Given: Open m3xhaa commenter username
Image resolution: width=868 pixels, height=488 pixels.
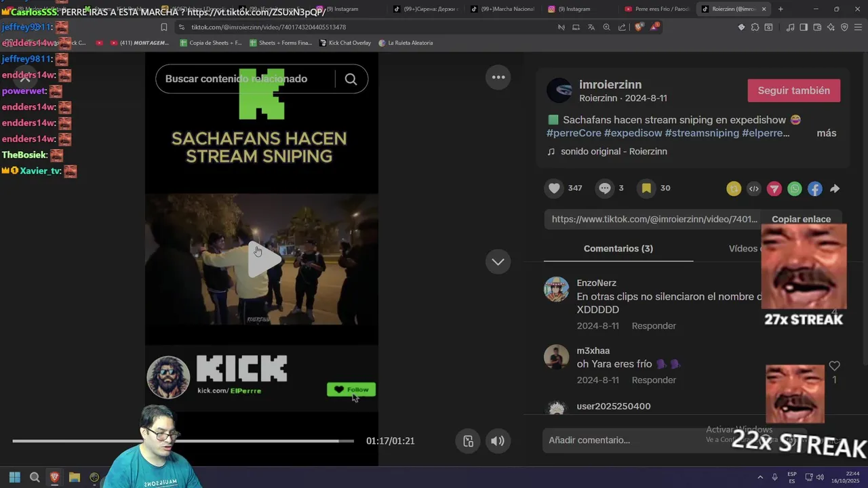Looking at the screenshot, I should point(593,350).
